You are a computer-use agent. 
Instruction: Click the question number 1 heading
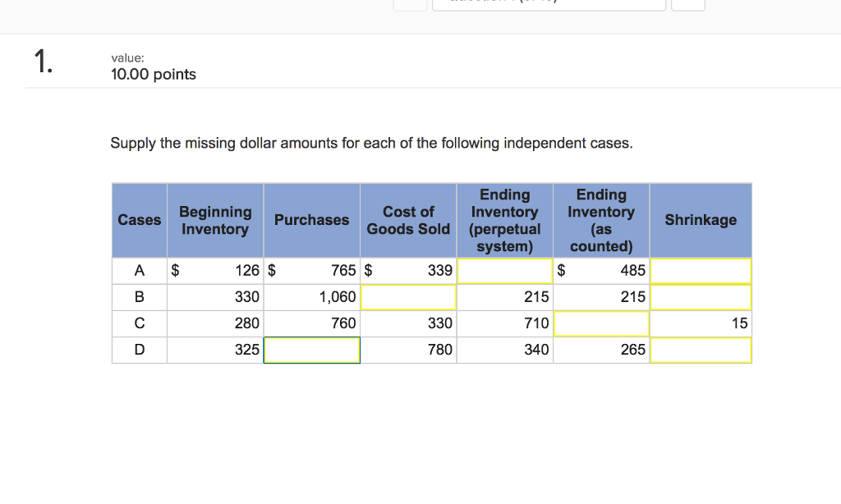tap(42, 63)
